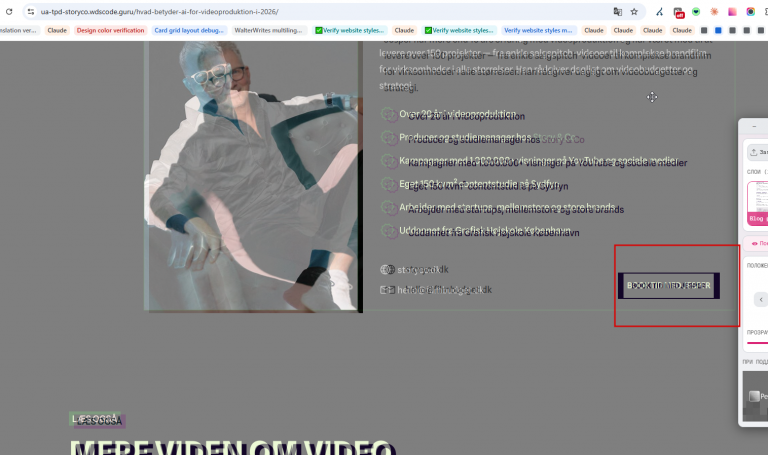Click 'BOOK TID MED JESPER' button
Image resolution: width=768 pixels, height=455 pixels.
tap(669, 286)
